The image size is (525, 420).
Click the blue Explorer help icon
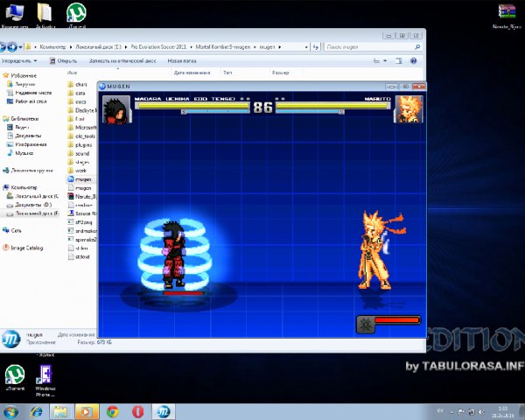coord(414,60)
